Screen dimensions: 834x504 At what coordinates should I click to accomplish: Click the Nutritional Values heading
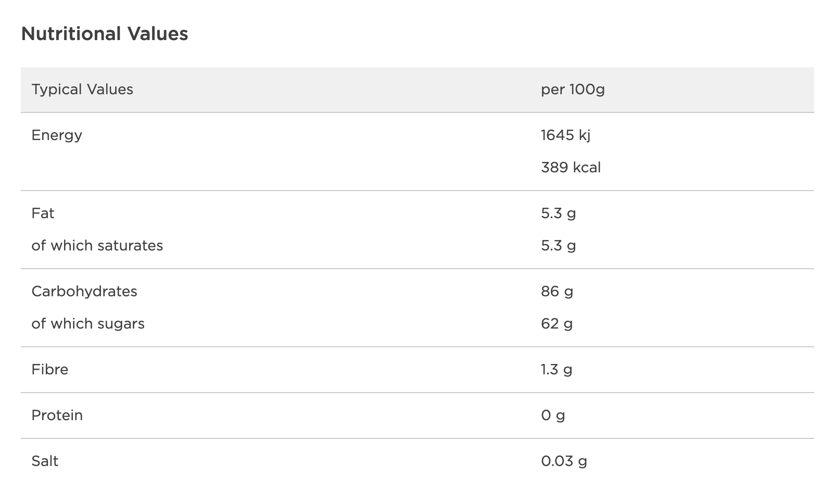[105, 34]
